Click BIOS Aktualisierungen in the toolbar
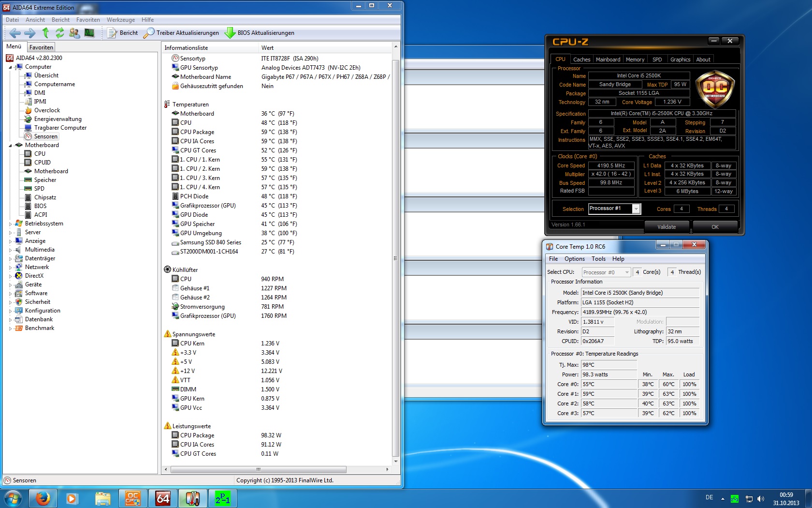Image resolution: width=812 pixels, height=508 pixels. 260,33
